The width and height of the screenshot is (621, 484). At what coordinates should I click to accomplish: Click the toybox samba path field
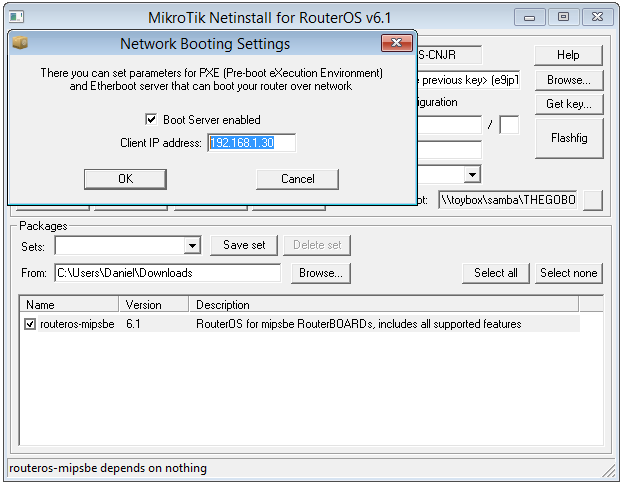(508, 200)
